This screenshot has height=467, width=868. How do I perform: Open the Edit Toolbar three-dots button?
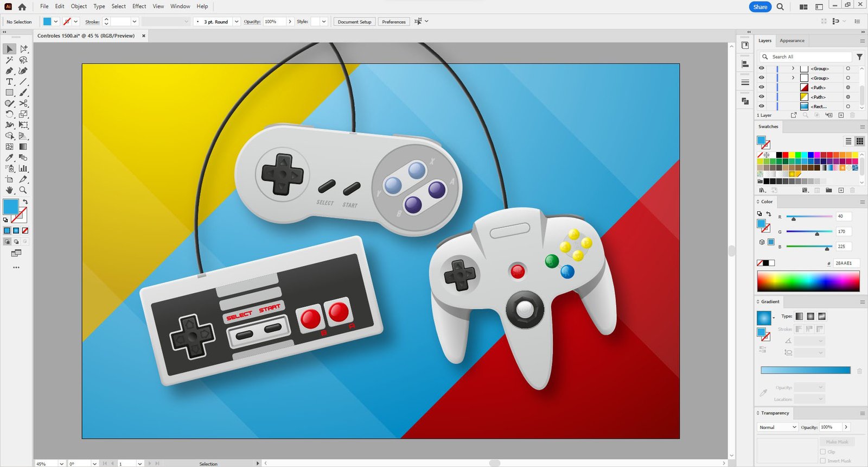(x=16, y=267)
